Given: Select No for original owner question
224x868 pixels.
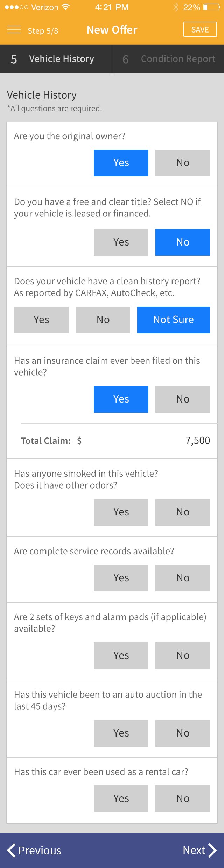Looking at the screenshot, I should (183, 163).
